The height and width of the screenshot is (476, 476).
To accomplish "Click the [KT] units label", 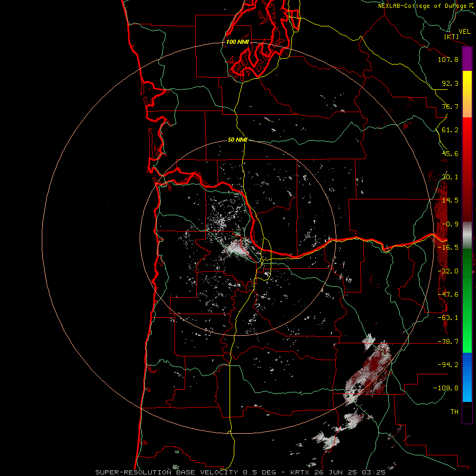I will 452,36.
